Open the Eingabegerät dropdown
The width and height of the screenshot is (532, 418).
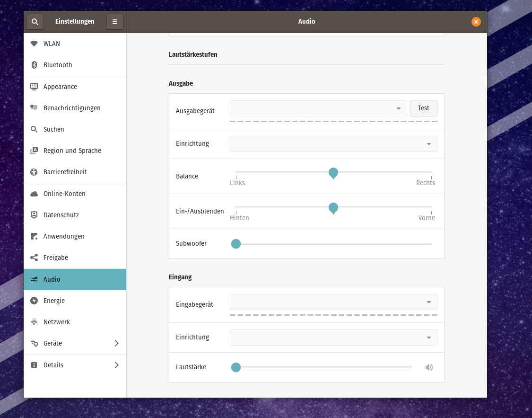pos(333,302)
